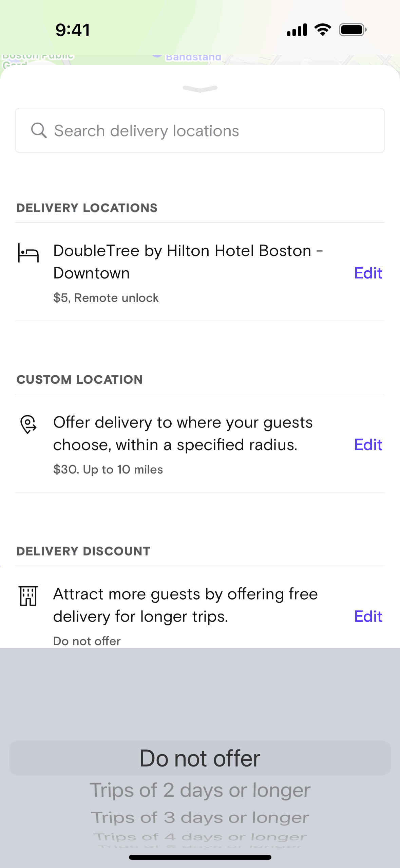Viewport: 400px width, 868px height.
Task: Tap the battery icon in status bar
Action: coord(353,30)
